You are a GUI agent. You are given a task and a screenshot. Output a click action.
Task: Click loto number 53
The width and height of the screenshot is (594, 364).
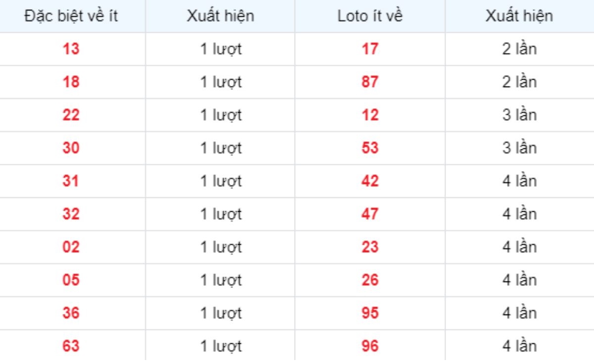(x=370, y=148)
